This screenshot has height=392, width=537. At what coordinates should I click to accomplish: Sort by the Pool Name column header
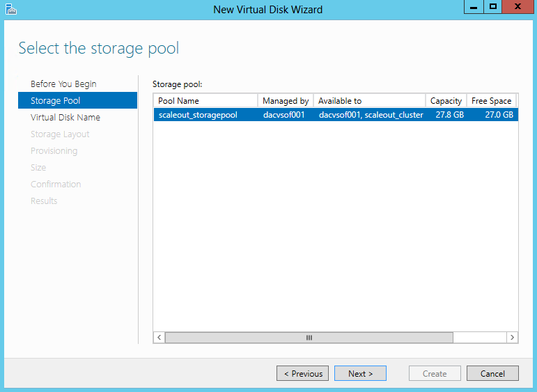tap(205, 101)
